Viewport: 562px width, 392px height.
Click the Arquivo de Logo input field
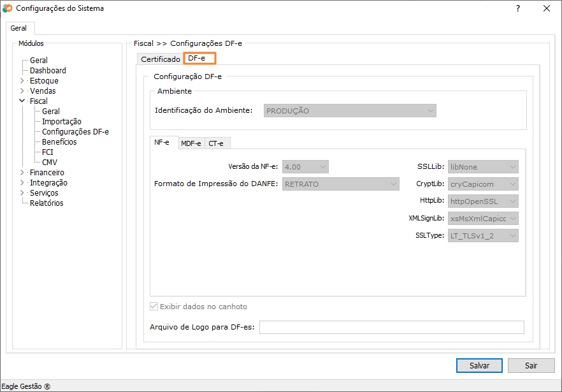391,328
